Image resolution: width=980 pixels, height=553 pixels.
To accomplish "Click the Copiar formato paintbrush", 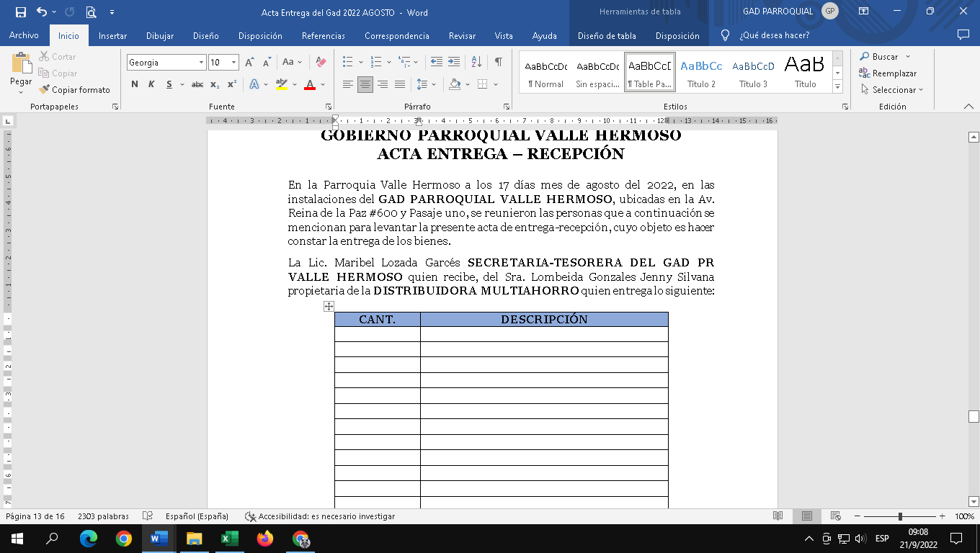I will tap(45, 90).
